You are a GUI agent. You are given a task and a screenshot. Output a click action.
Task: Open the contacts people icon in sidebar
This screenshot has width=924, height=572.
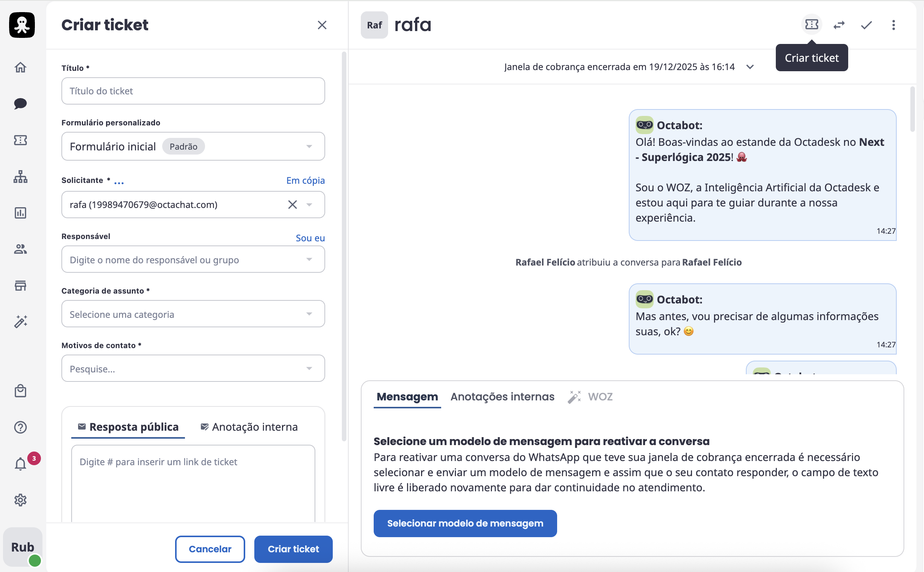(x=20, y=249)
